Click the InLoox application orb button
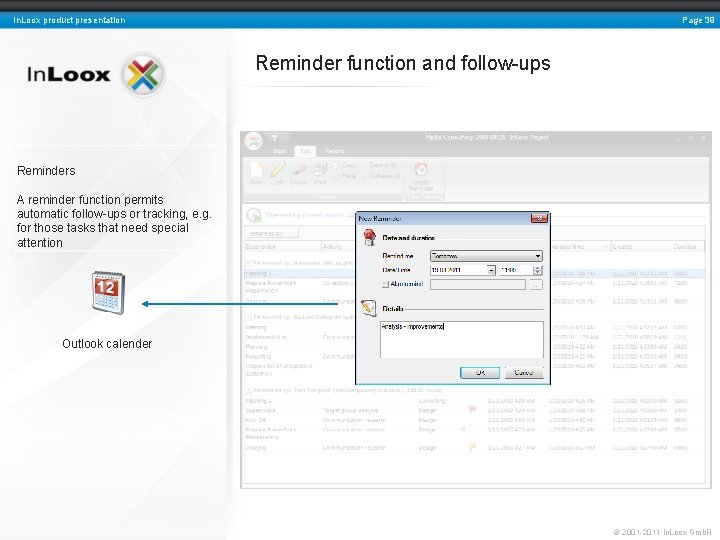The height and width of the screenshot is (540, 720). tap(253, 141)
